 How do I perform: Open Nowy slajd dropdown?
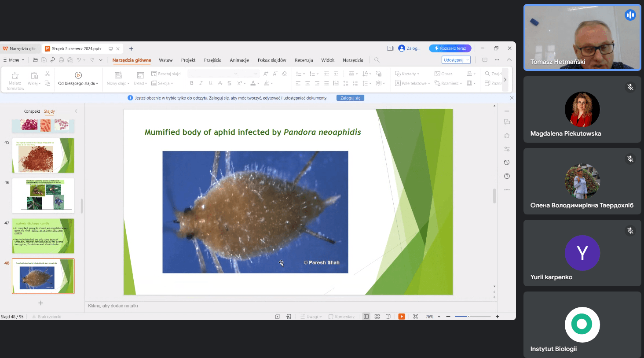coord(118,83)
